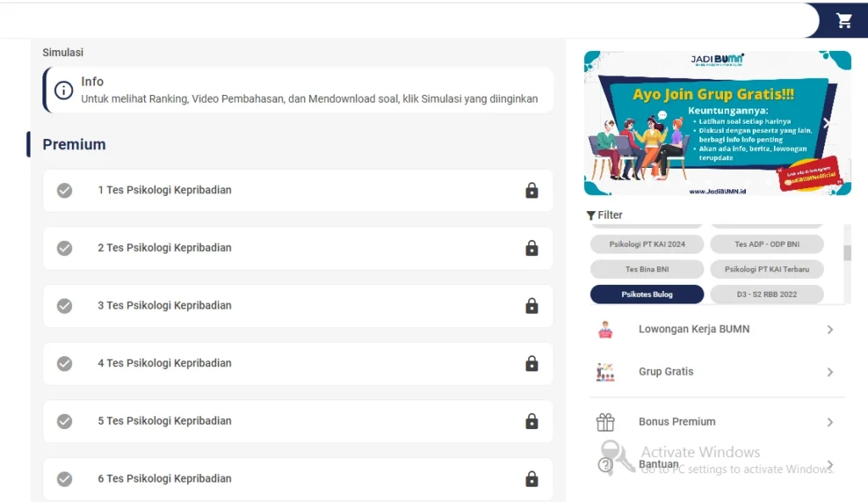Open Bonus Premium menu label
This screenshot has height=502, width=868.
click(x=677, y=421)
